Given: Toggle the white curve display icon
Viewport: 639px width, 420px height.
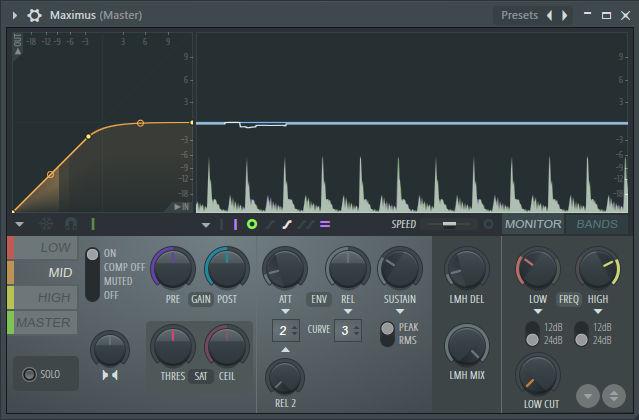Looking at the screenshot, I should pyautogui.click(x=287, y=224).
